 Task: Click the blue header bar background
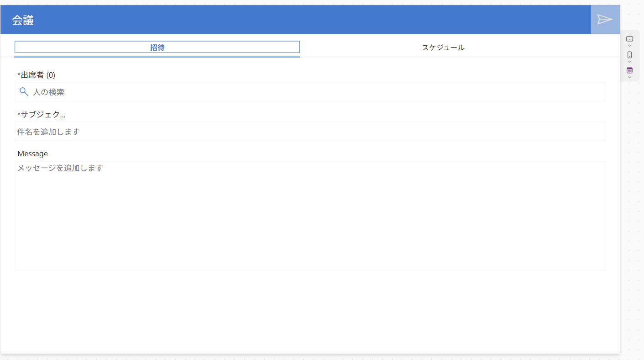297,20
